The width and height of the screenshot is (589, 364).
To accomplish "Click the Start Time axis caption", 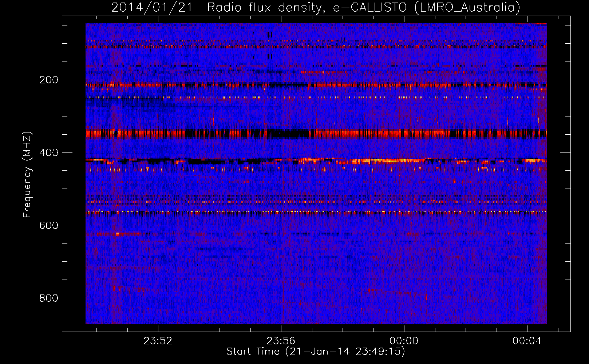I will pyautogui.click(x=316, y=352).
